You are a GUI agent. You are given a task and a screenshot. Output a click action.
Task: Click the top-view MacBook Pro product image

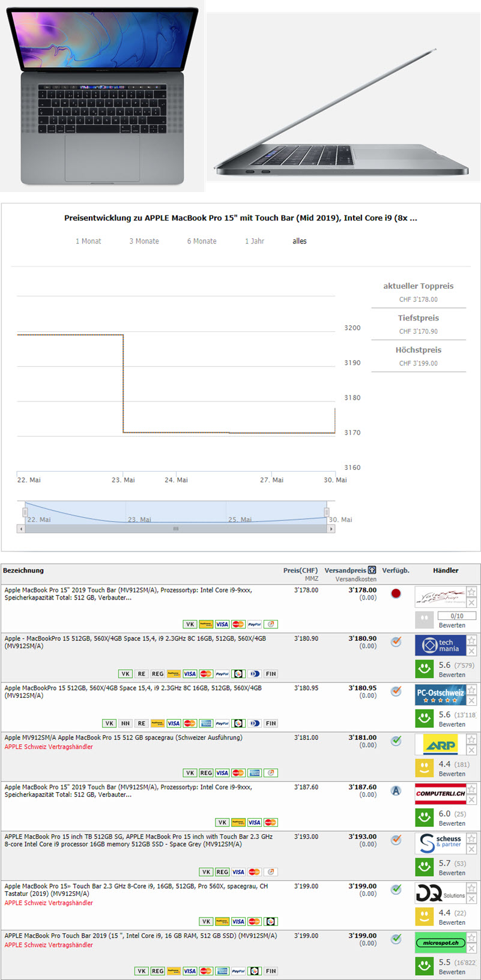(x=102, y=96)
